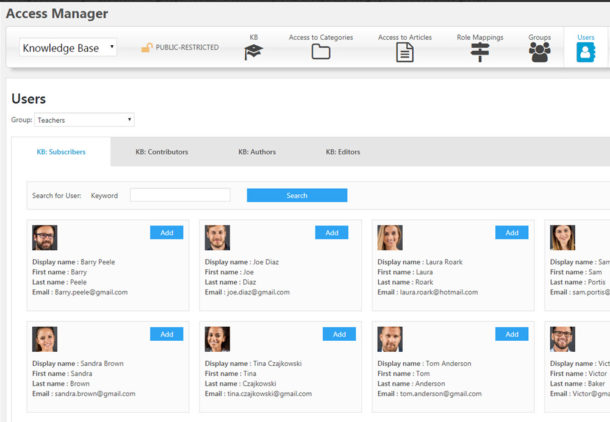This screenshot has height=422, width=610.
Task: Add user Laura Roark
Action: 512,233
